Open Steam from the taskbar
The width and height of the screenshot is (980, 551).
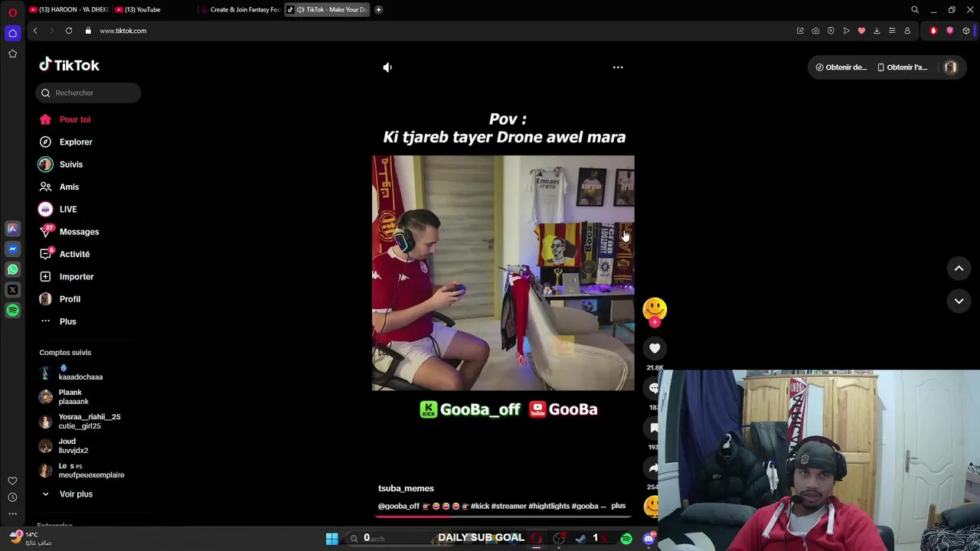[x=581, y=539]
